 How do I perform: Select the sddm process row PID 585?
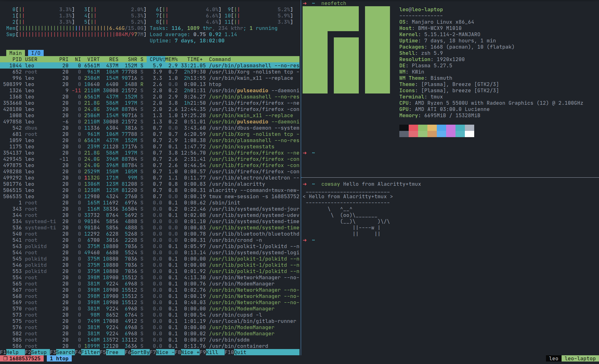(150, 340)
